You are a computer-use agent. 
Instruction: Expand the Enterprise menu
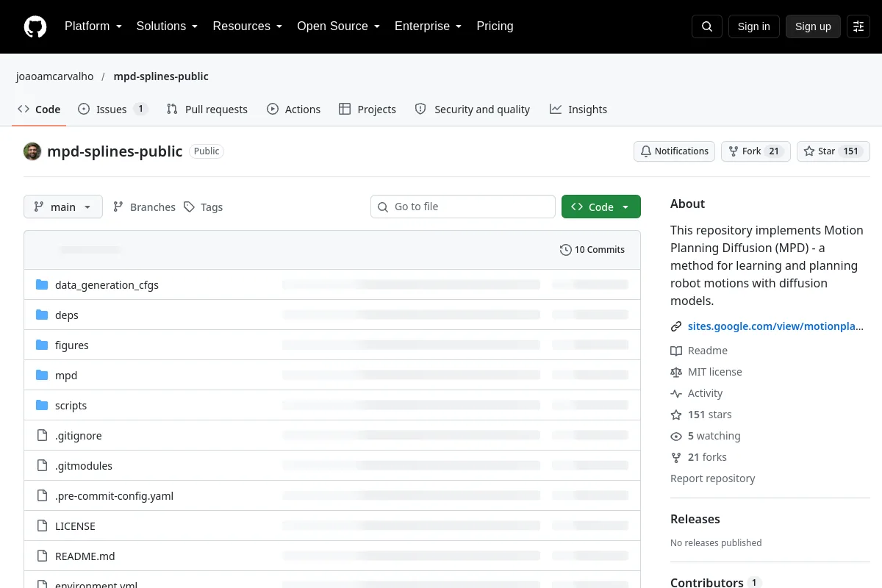point(429,26)
